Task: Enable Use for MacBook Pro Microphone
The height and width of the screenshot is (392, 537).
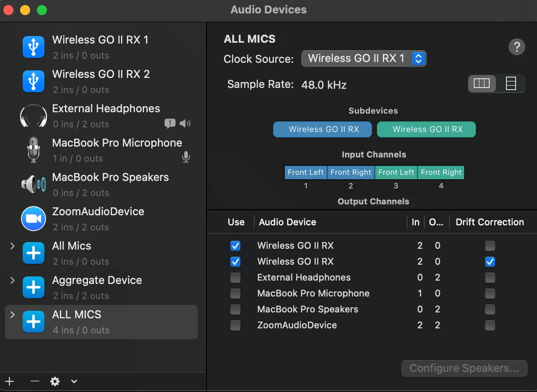Action: pyautogui.click(x=235, y=293)
